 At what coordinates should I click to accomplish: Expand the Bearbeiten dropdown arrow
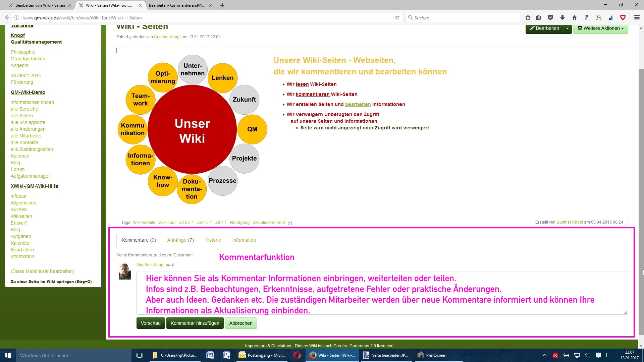click(567, 28)
